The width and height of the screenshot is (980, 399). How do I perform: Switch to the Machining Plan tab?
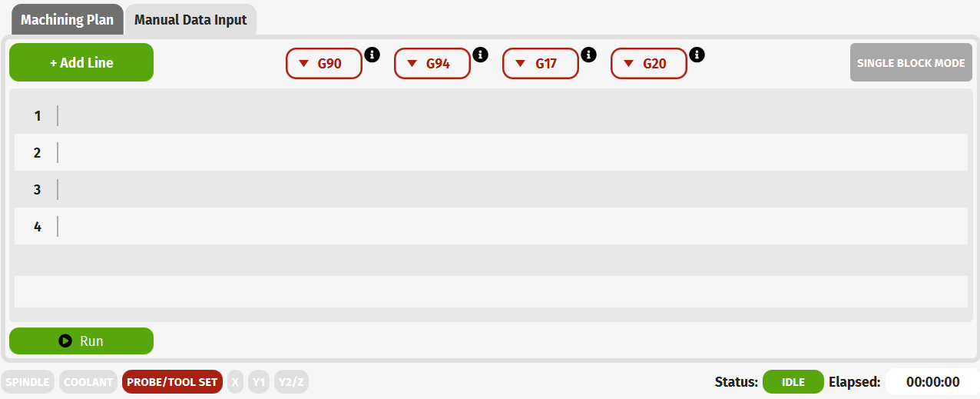[67, 20]
